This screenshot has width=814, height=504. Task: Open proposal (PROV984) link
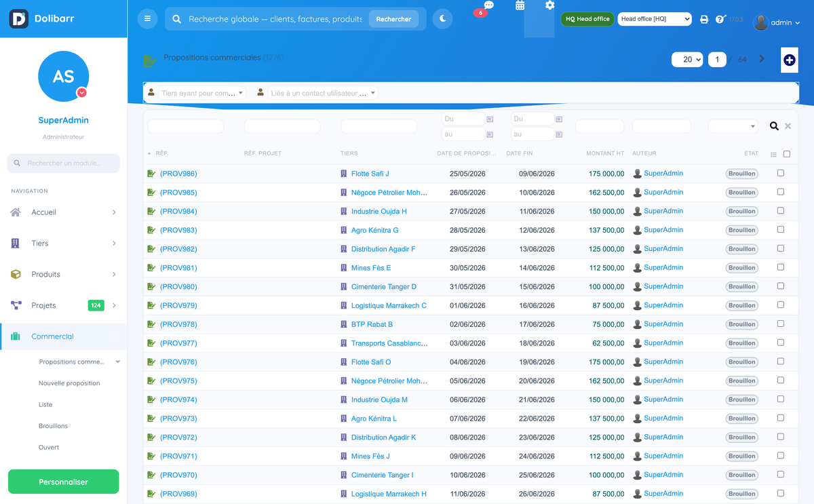click(178, 211)
